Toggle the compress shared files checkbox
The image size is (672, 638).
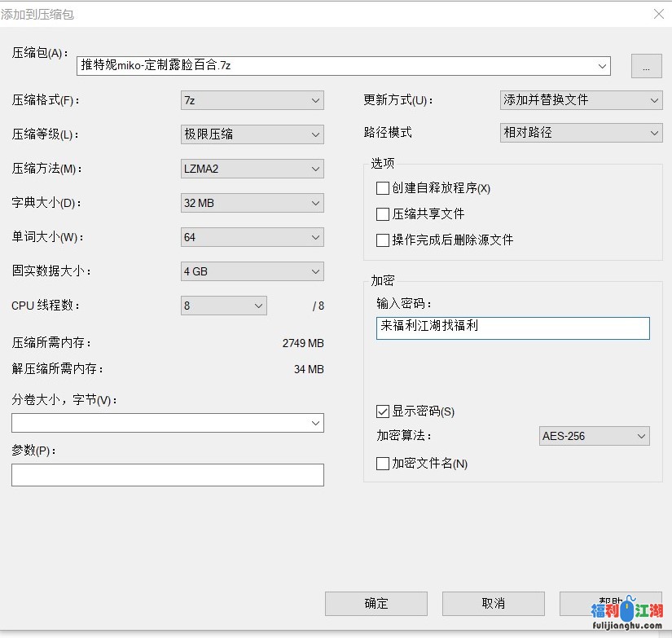tap(383, 214)
